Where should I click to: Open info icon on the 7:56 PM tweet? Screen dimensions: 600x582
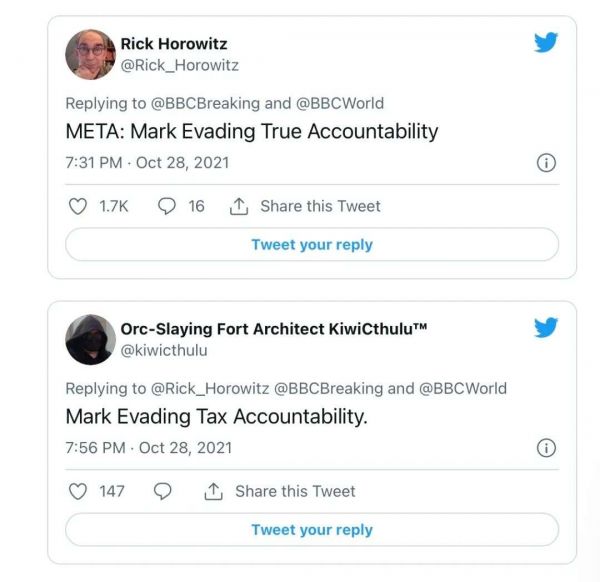tap(546, 448)
